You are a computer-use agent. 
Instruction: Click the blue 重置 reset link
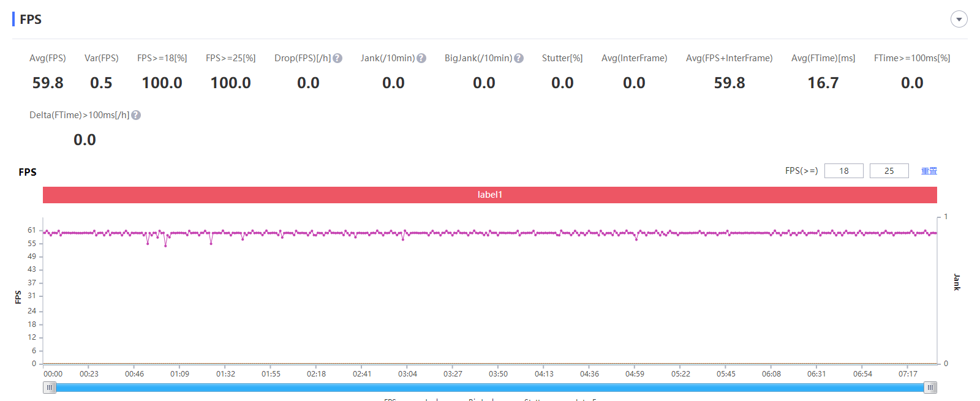[x=929, y=171]
